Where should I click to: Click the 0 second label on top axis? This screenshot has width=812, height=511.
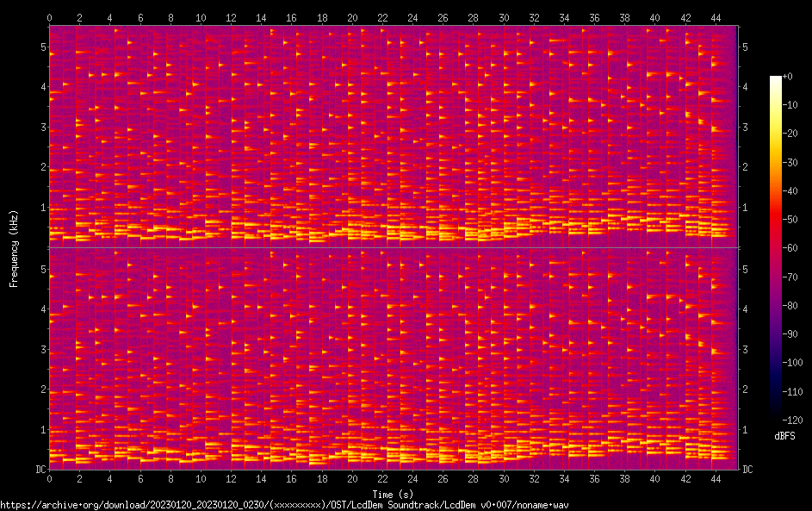(49, 17)
